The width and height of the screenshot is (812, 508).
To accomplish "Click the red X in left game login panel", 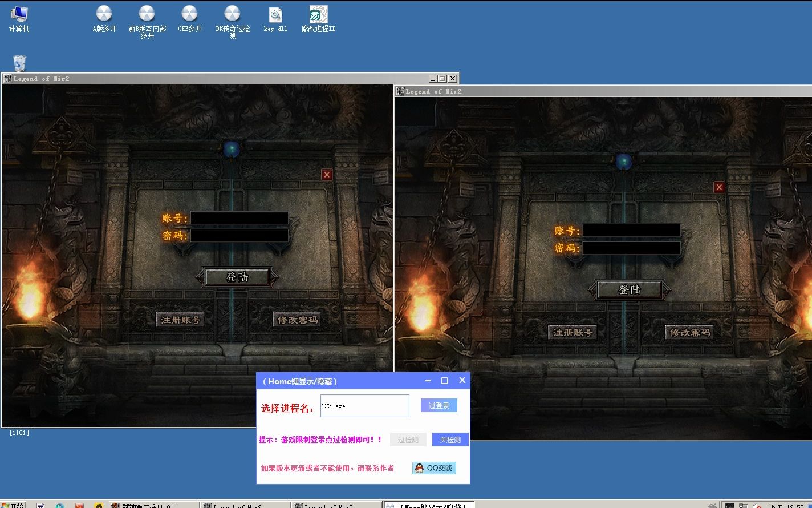I will (x=327, y=175).
